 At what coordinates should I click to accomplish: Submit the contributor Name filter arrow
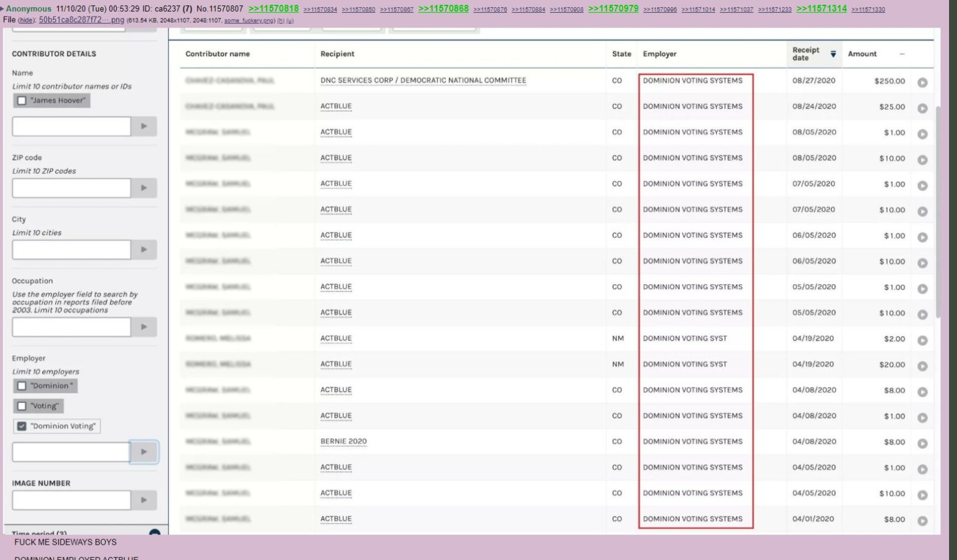(144, 127)
